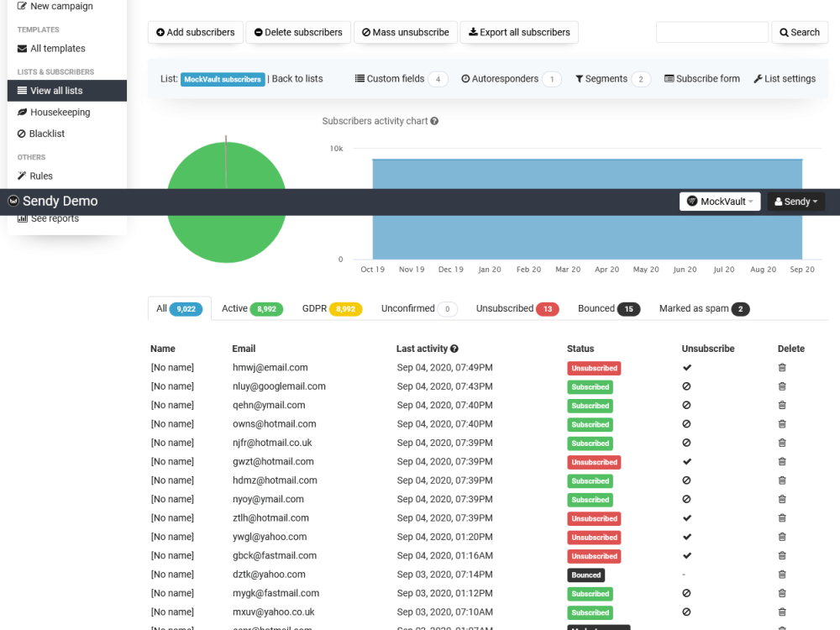
Task: Switch to Active subscribers tab
Action: pos(252,308)
